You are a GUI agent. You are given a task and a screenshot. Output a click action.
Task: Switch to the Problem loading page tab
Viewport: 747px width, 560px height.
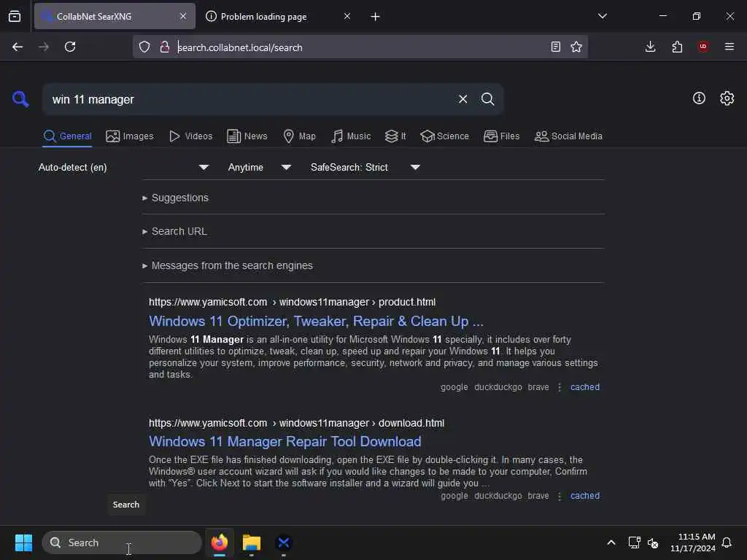coord(278,17)
